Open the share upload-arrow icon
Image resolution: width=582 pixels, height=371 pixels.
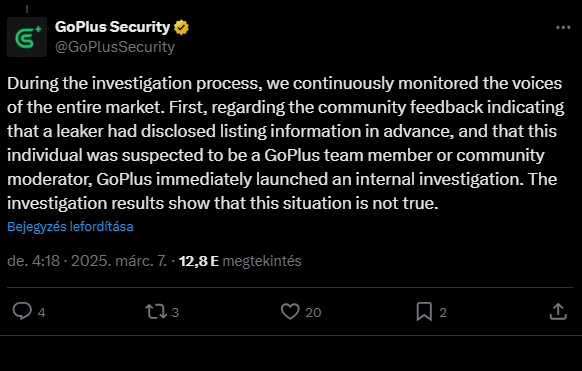coord(558,311)
